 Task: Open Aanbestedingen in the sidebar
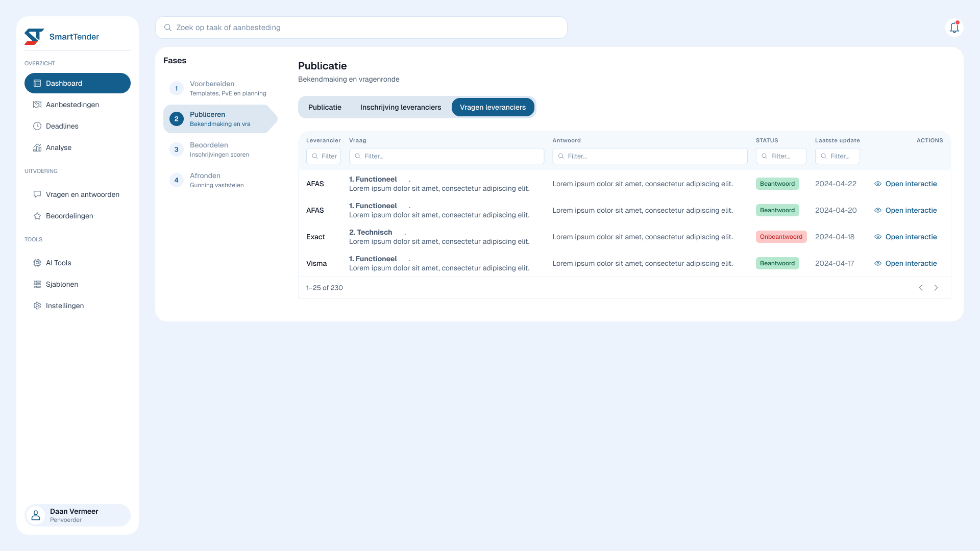click(x=78, y=105)
